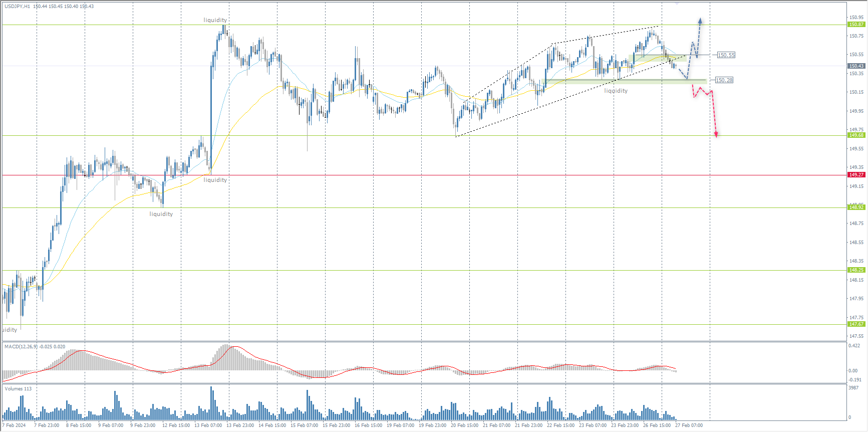This screenshot has height=432, width=868.
Task: Select the 16 Feb 15:00 time label
Action: (x=368, y=425)
